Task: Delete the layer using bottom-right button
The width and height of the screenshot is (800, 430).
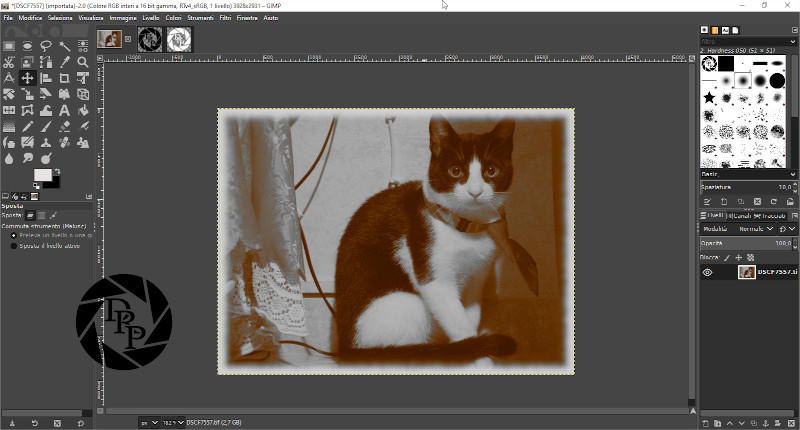Action: (791, 423)
